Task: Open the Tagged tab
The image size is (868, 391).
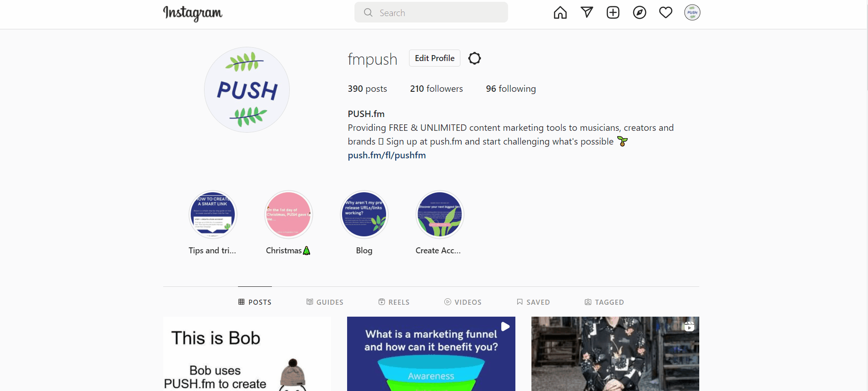Action: pyautogui.click(x=604, y=302)
